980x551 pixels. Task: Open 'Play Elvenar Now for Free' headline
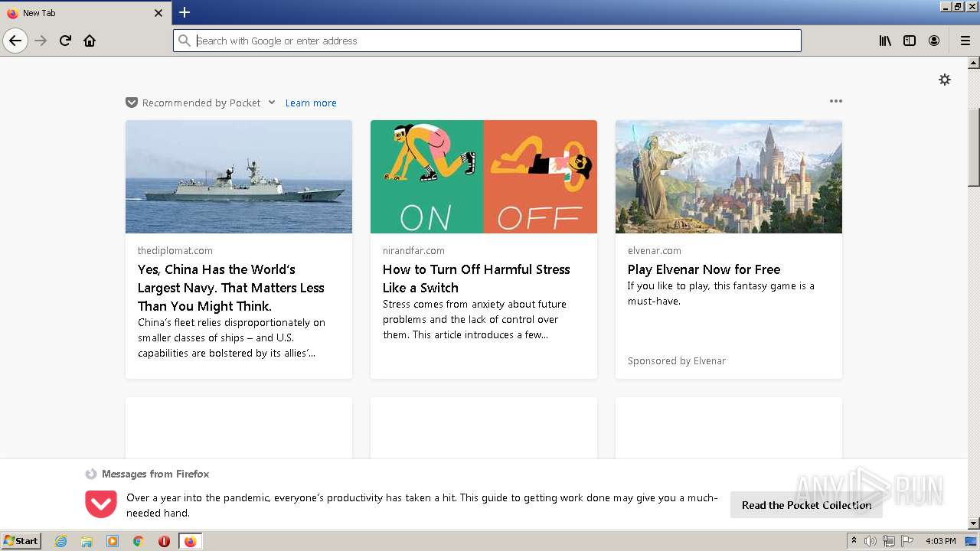pyautogui.click(x=704, y=269)
